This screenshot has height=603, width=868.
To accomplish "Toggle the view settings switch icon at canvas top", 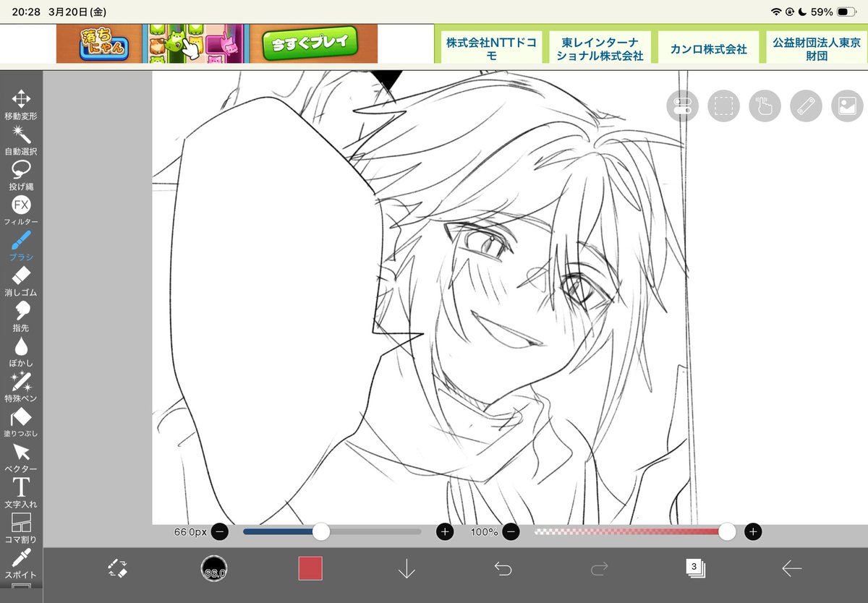I will point(682,106).
